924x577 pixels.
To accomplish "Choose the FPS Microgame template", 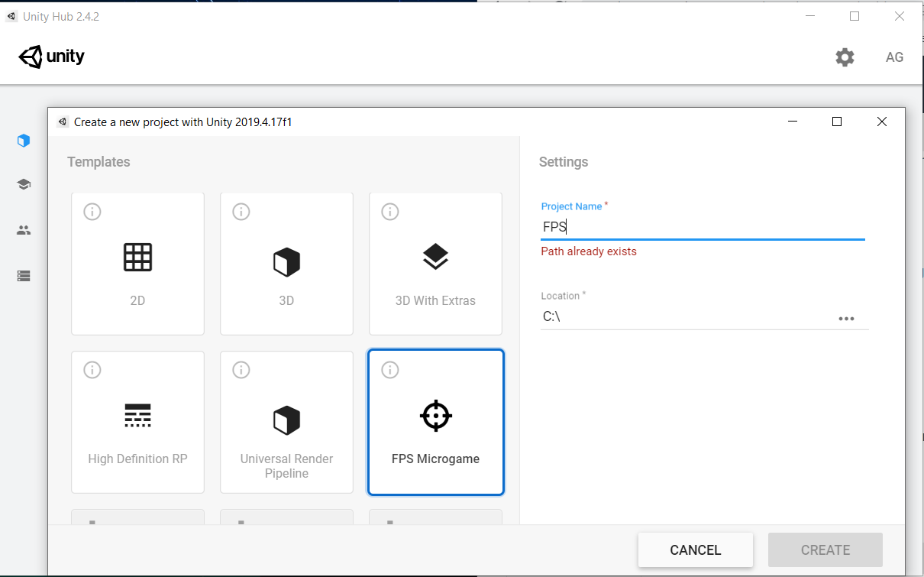I will click(436, 422).
